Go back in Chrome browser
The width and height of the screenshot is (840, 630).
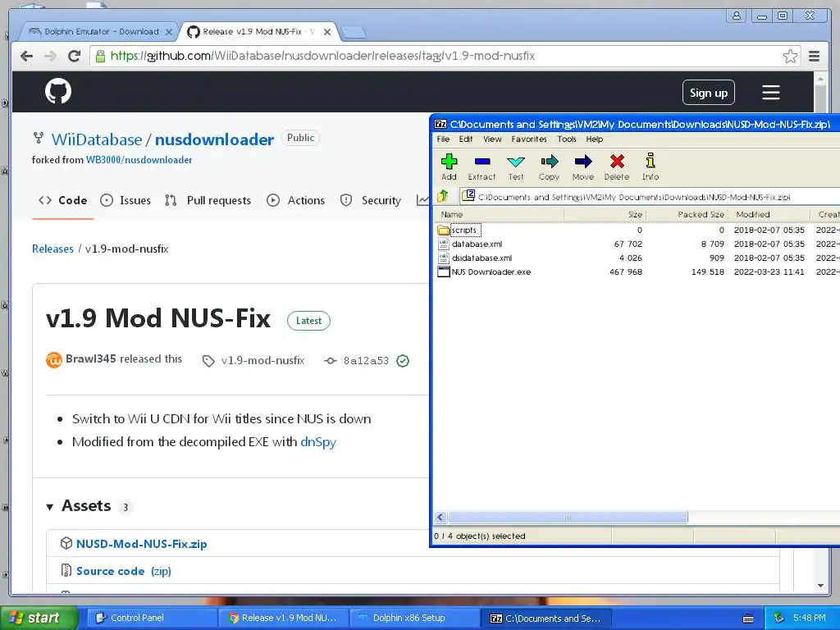click(26, 56)
